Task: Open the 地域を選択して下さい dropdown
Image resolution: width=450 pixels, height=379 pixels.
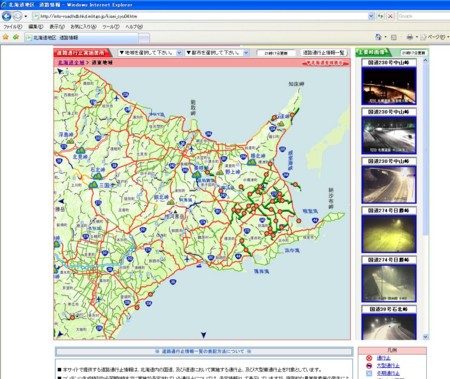Action: point(150,53)
